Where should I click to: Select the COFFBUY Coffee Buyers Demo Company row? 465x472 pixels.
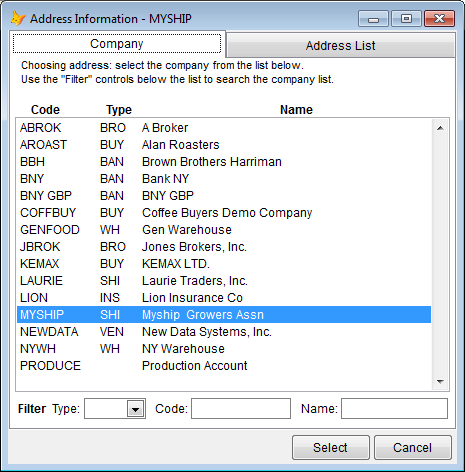pos(224,213)
